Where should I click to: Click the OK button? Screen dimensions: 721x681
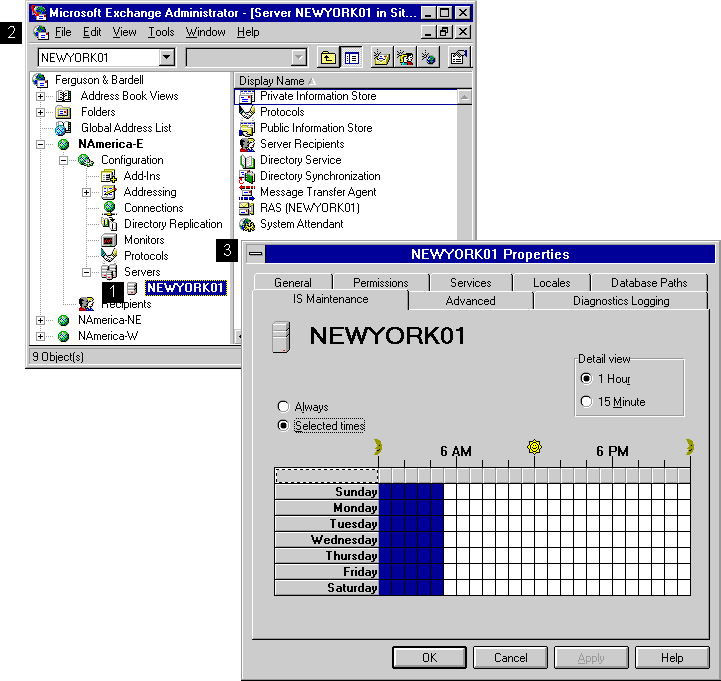(429, 658)
